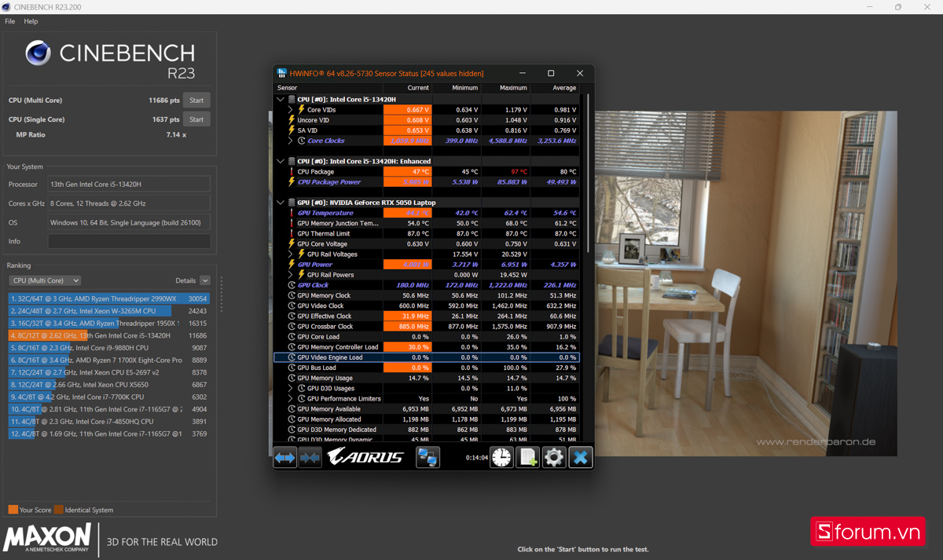
Task: Open the remote network computers icon in HWiNFO
Action: (x=427, y=457)
